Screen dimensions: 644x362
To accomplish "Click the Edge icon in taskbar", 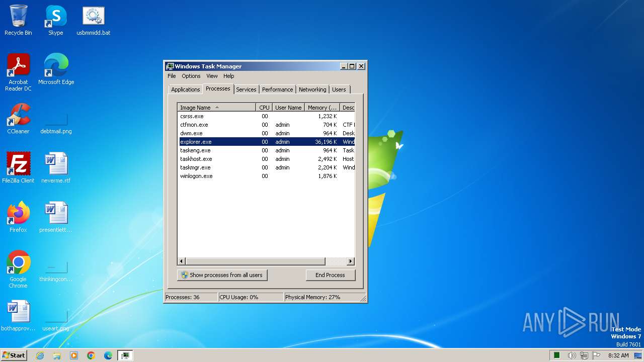I will [x=108, y=355].
